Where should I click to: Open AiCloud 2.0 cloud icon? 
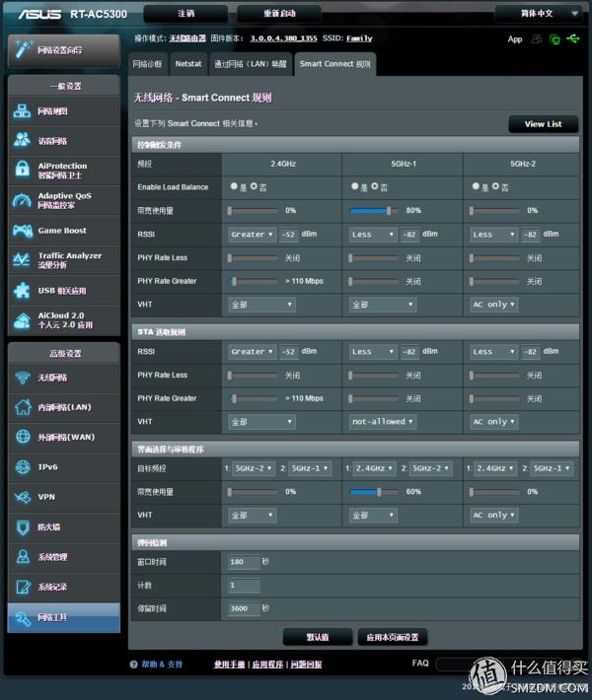pyautogui.click(x=22, y=320)
